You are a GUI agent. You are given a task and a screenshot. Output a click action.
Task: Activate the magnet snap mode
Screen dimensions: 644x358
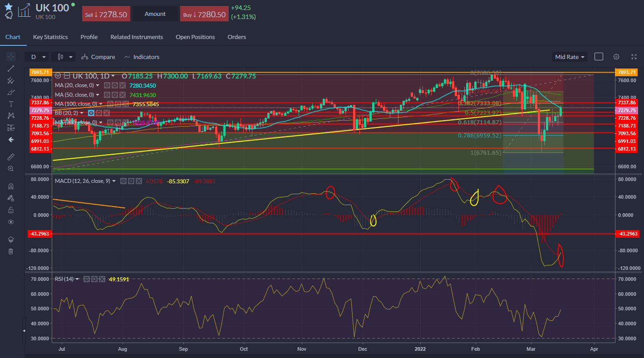11,186
